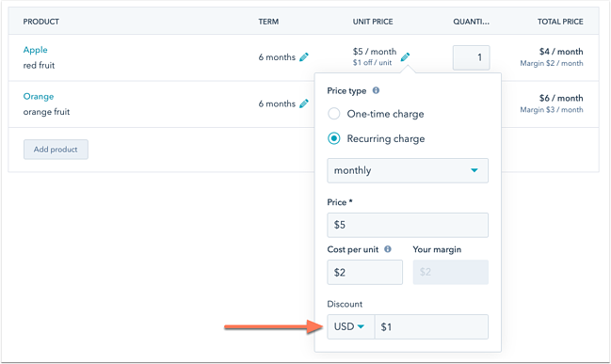This screenshot has width=611, height=364.
Task: Focus the Discount amount field
Action: coord(431,326)
